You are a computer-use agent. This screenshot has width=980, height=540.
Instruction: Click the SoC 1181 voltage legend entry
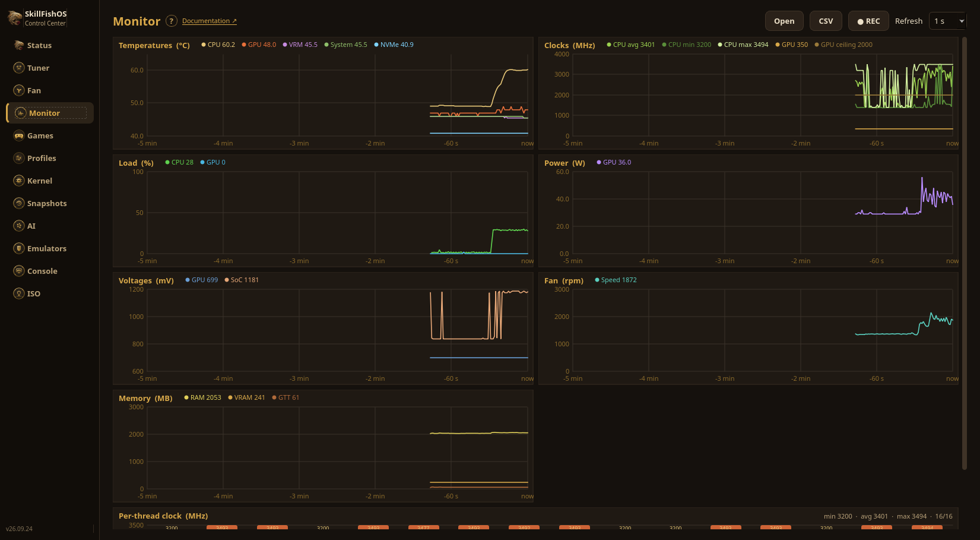coord(242,280)
